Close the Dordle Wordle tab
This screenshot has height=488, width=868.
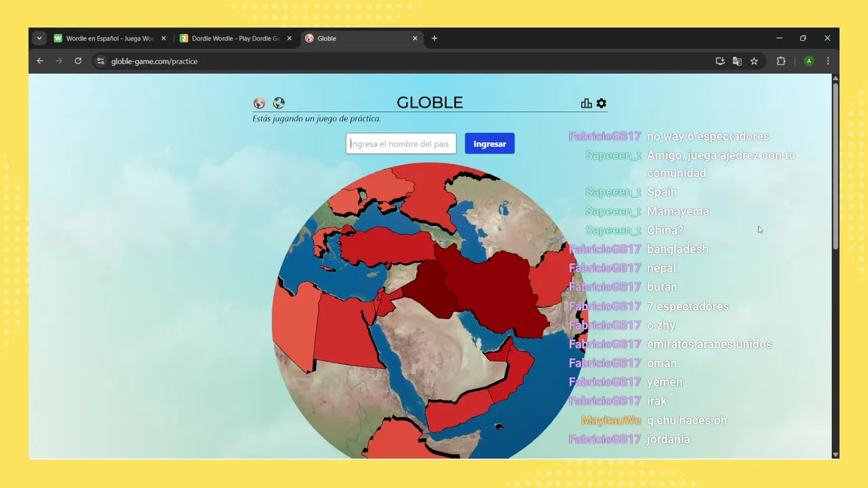(290, 39)
